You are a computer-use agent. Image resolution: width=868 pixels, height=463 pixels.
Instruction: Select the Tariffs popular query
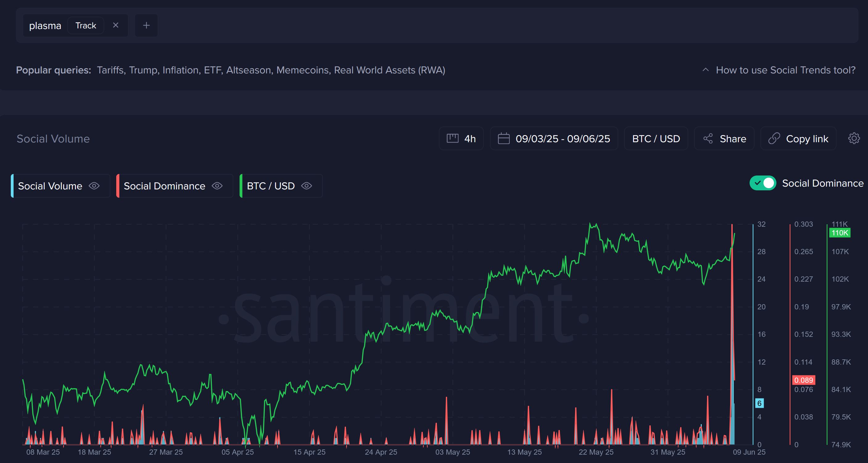tap(110, 70)
